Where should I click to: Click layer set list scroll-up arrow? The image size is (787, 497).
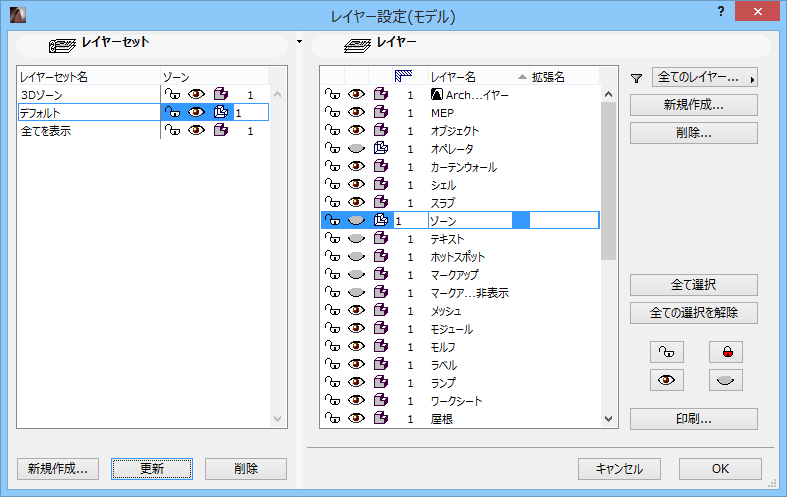click(278, 94)
